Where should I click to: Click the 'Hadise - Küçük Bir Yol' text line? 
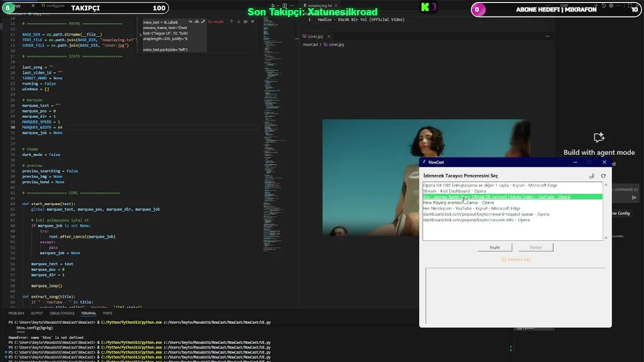pos(361,20)
